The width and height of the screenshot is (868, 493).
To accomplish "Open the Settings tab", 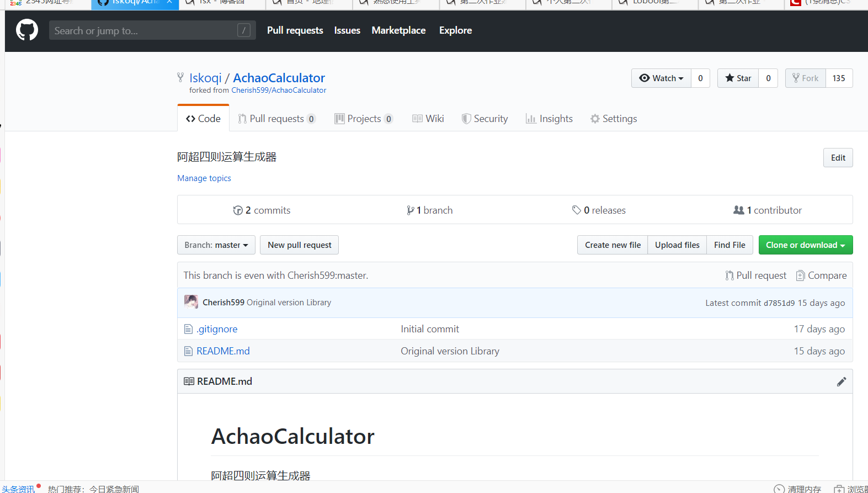I will click(x=613, y=119).
